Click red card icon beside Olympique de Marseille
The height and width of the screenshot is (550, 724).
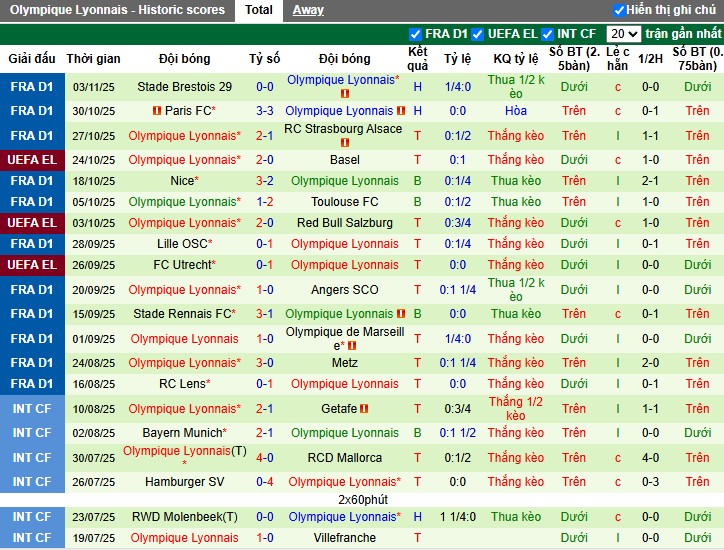[x=352, y=345]
